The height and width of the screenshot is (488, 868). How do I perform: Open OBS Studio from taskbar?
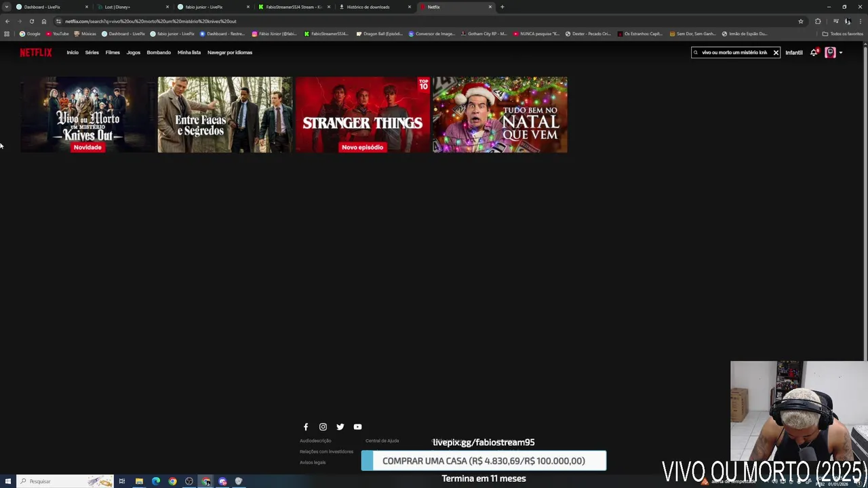pyautogui.click(x=189, y=481)
